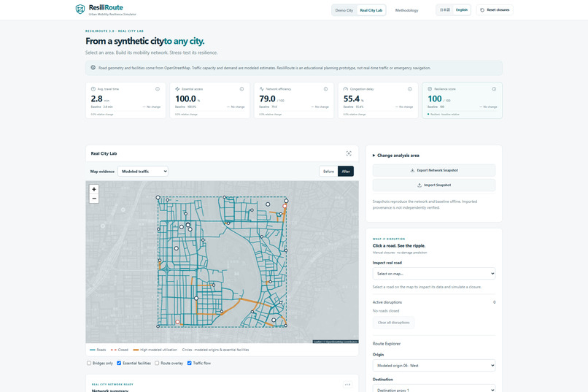Open the Map evidence dropdown

(x=143, y=172)
